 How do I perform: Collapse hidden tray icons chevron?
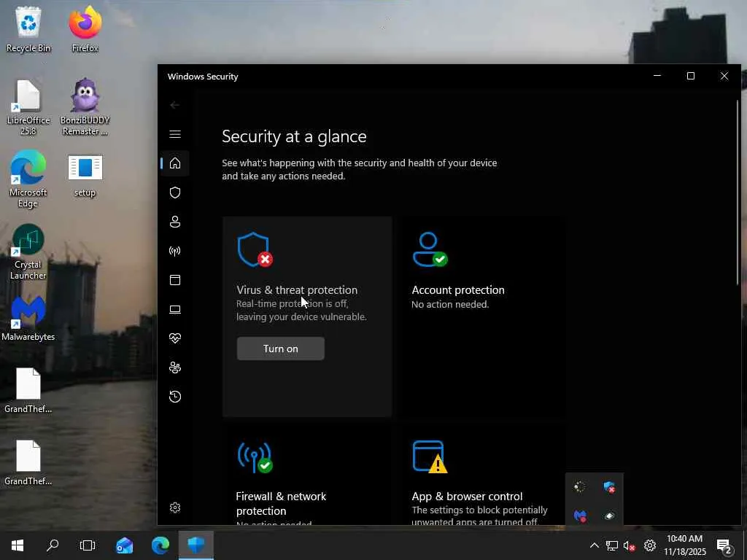click(594, 545)
